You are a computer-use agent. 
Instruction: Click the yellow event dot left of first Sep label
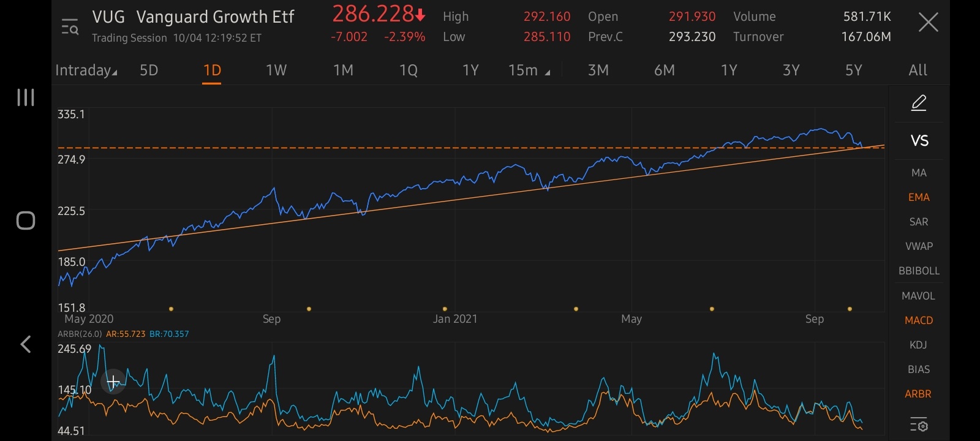coord(171,309)
